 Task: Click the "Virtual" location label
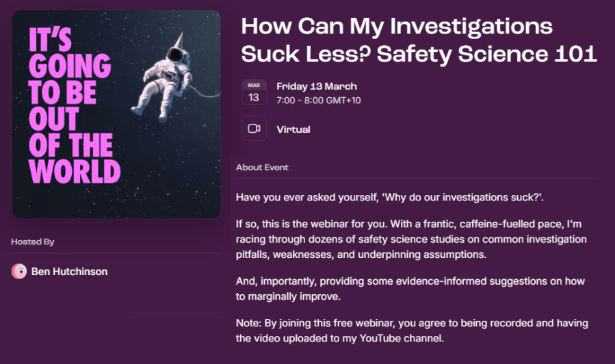293,129
